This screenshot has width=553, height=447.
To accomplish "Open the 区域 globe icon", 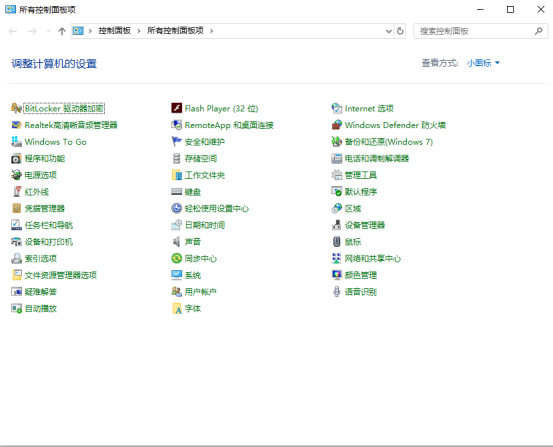I will click(x=336, y=208).
